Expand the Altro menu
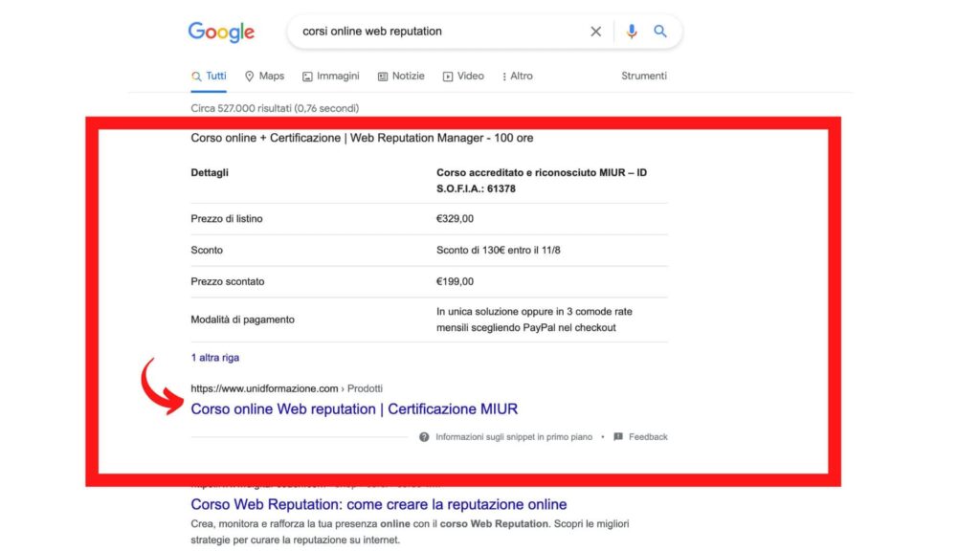Viewport: 980px width, 551px height. click(518, 77)
